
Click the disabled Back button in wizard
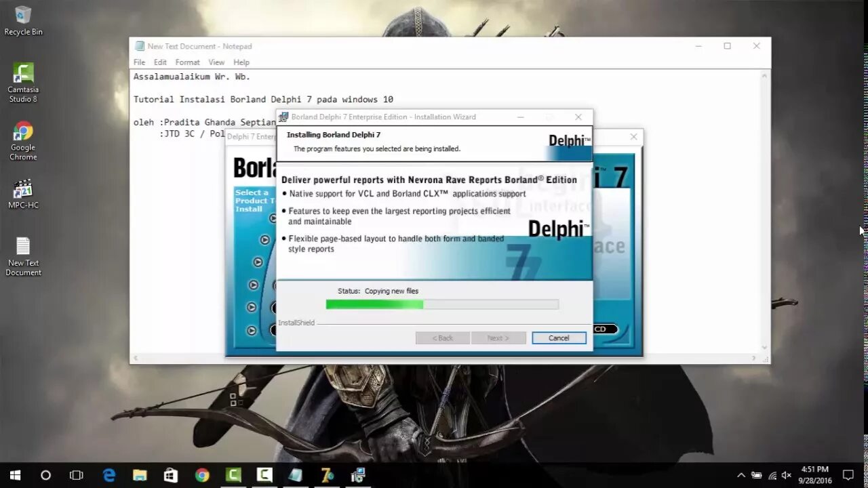[x=443, y=338]
